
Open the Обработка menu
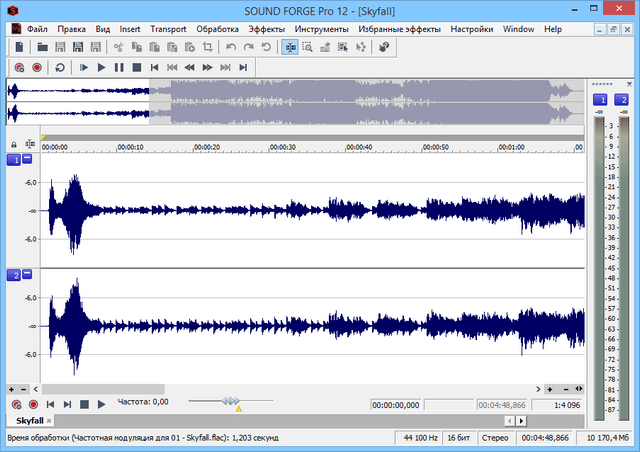218,29
